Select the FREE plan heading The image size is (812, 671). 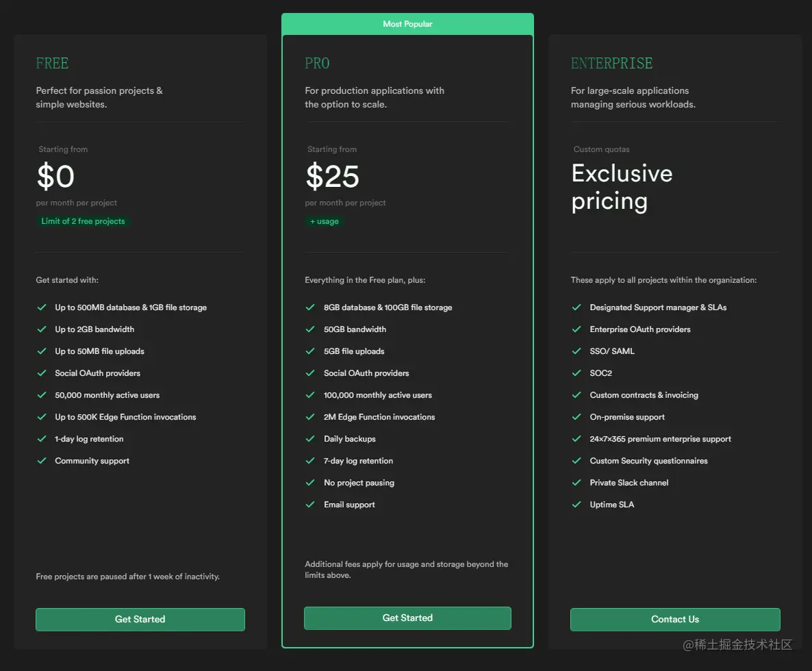click(52, 64)
